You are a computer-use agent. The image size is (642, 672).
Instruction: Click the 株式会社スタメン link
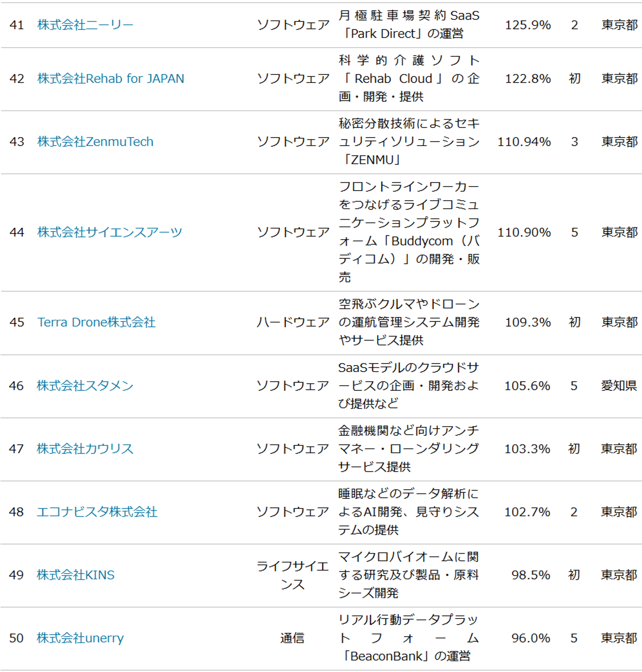coord(85,386)
